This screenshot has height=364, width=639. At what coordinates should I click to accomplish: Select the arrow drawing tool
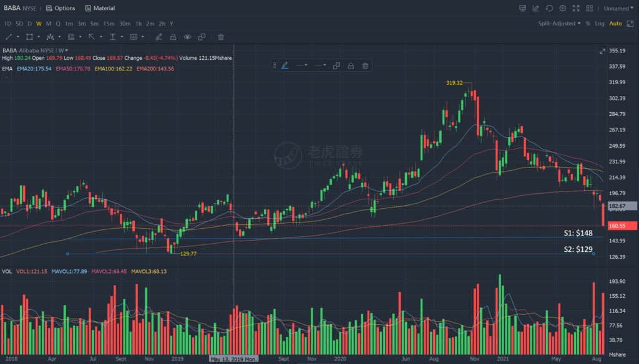coord(92,37)
